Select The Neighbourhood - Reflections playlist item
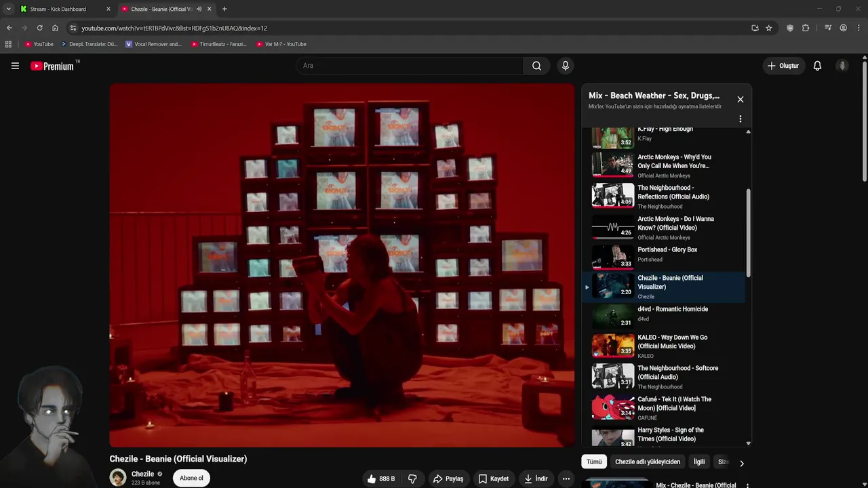The image size is (868, 488). pos(664,196)
